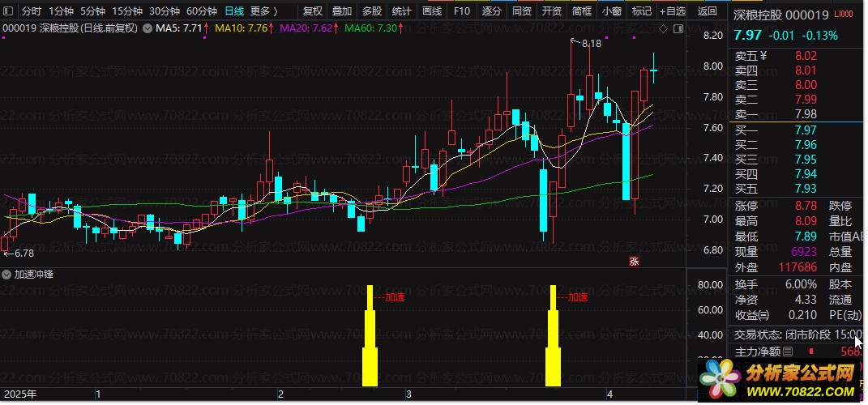Open the F10 company info
The image size is (868, 405).
[x=461, y=11]
